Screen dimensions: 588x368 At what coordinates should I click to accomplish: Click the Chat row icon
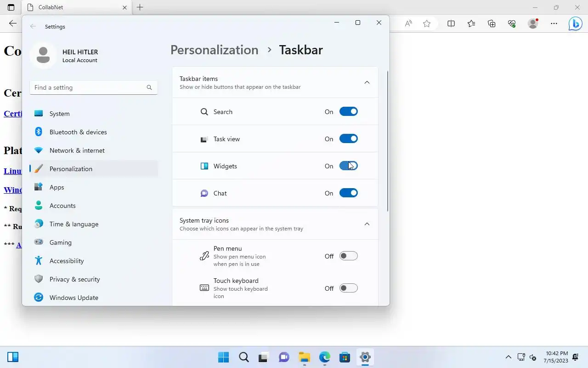204,193
